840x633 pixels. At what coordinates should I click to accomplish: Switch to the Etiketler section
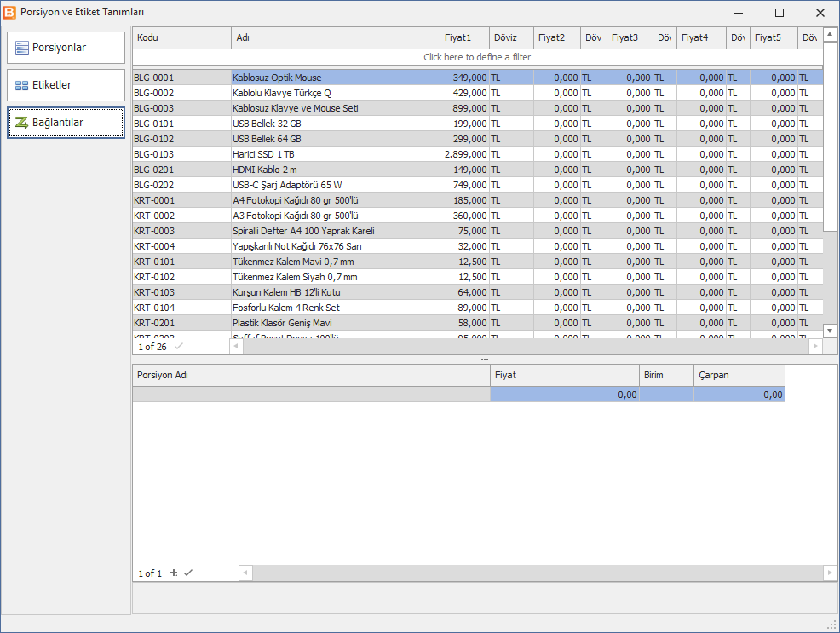pyautogui.click(x=66, y=85)
